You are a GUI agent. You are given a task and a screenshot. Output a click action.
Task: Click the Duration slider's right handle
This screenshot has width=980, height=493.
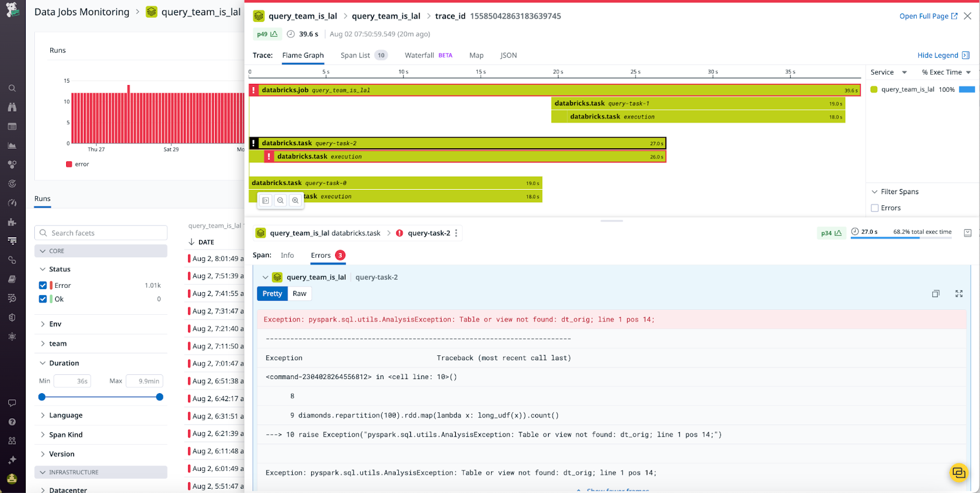[160, 397]
